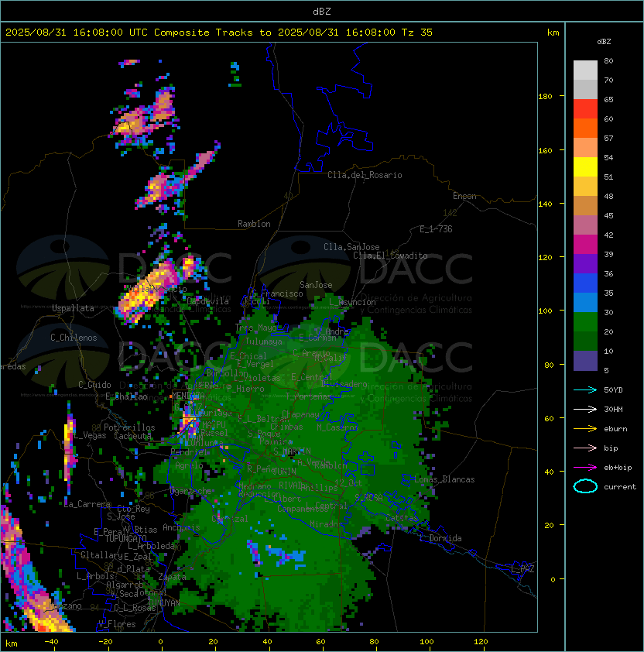644x652 pixels.
Task: Click the 'Potrerillos' place label
Action: click(129, 427)
